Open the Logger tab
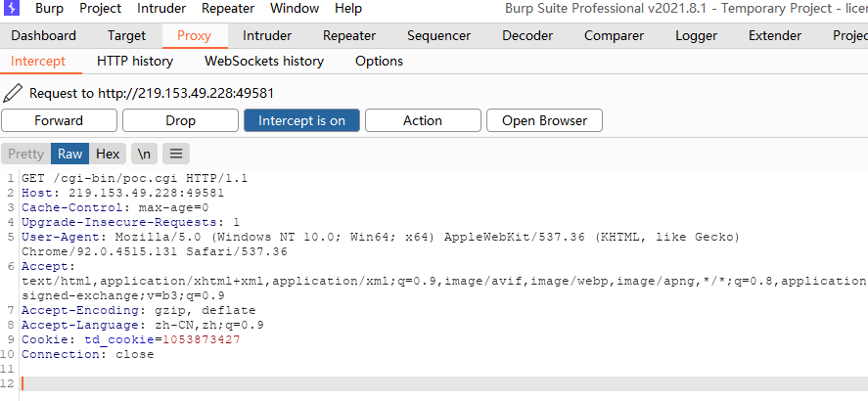Screen dimensions: 868x401 [x=697, y=36]
